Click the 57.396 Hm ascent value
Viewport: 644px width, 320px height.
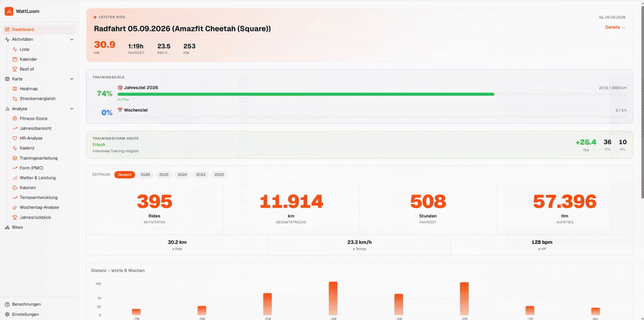point(565,201)
